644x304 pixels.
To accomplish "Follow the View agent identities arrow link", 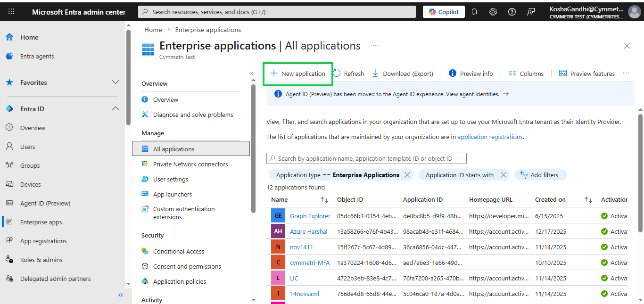I will pos(505,94).
